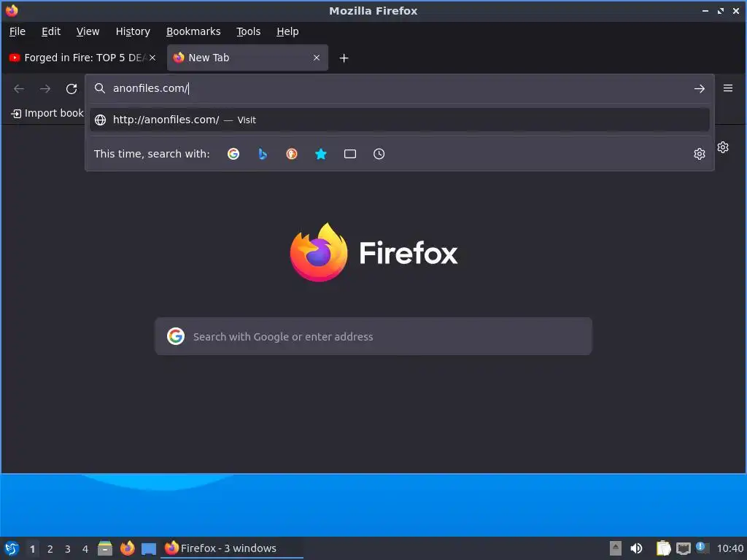This screenshot has height=560, width=747.
Task: Click show desktop icon in taskbar
Action: point(149,548)
